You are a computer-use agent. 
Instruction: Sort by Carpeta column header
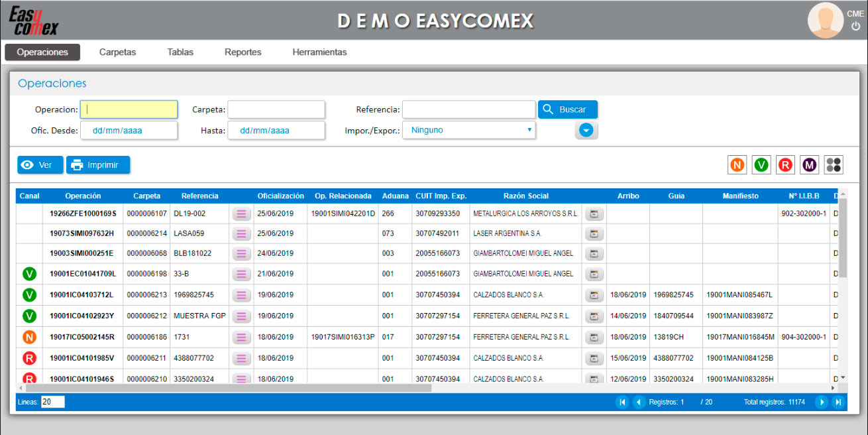(x=146, y=196)
